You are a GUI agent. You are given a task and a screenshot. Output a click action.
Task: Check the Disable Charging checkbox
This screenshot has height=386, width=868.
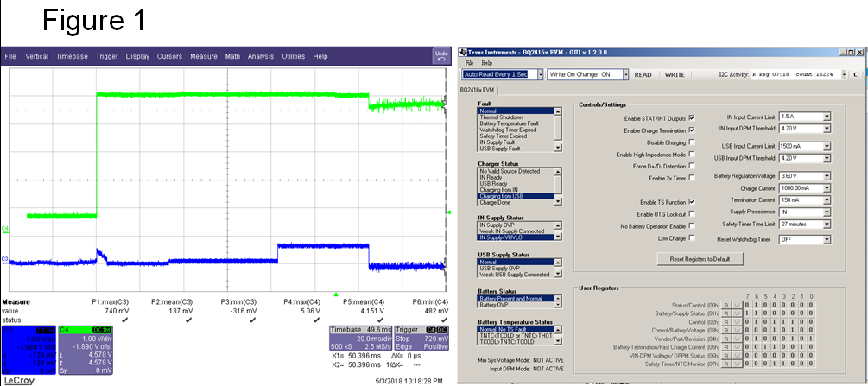(692, 142)
